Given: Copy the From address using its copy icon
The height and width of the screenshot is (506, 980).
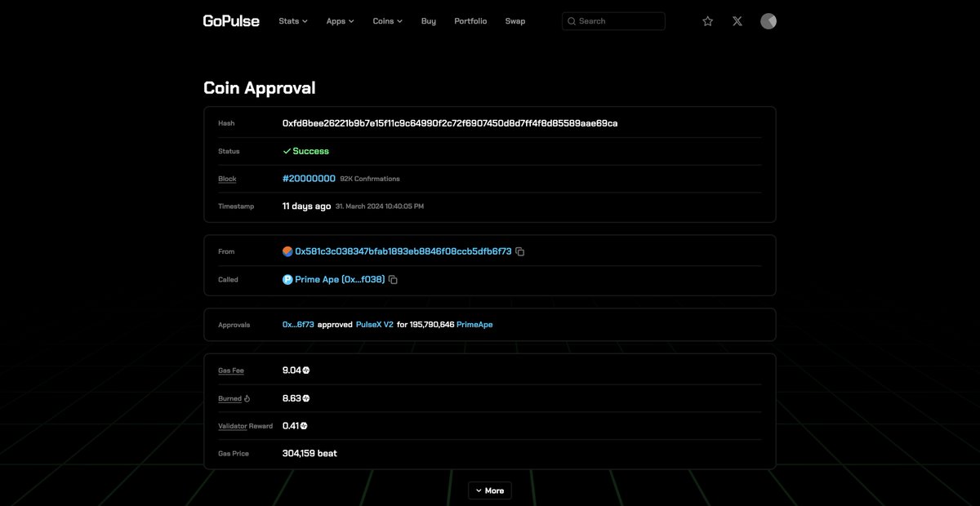Looking at the screenshot, I should (x=520, y=251).
